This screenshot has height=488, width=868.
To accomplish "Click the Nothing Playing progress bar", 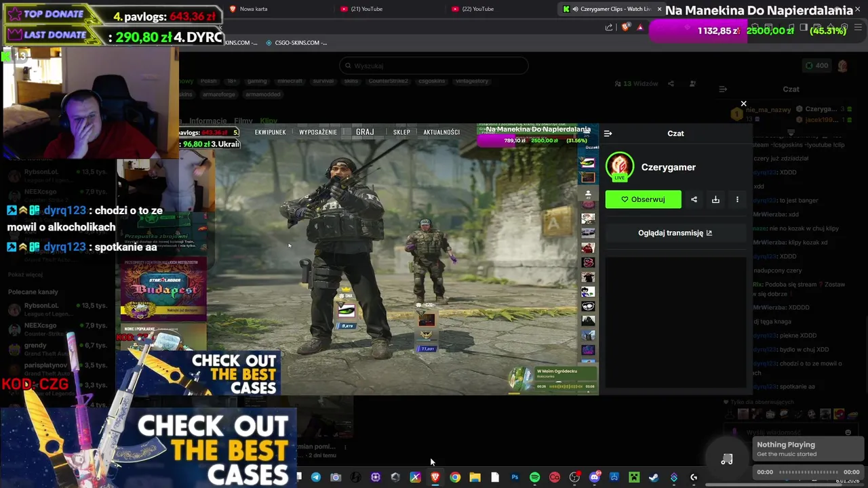I will click(808, 472).
